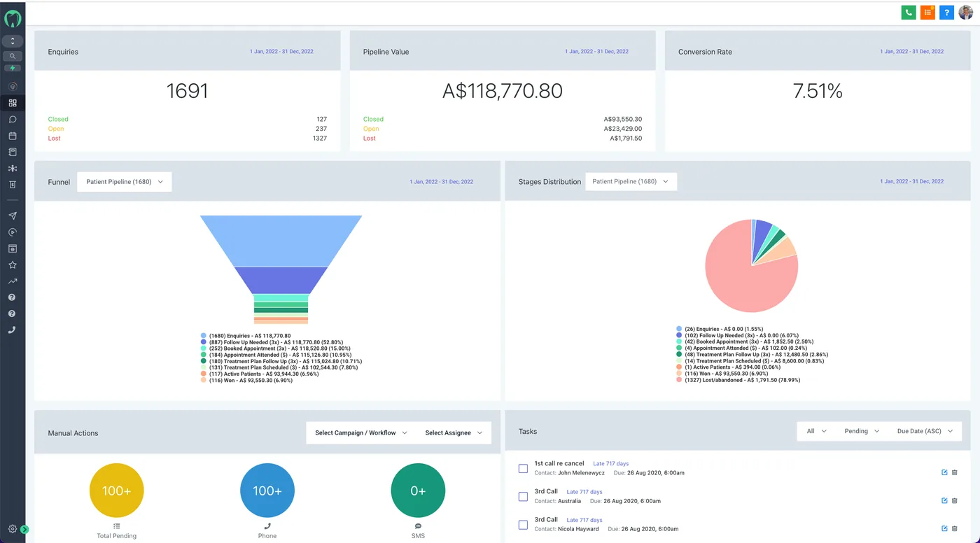Click the Funnel 'Follow Up Needed' legend dot

coord(203,342)
